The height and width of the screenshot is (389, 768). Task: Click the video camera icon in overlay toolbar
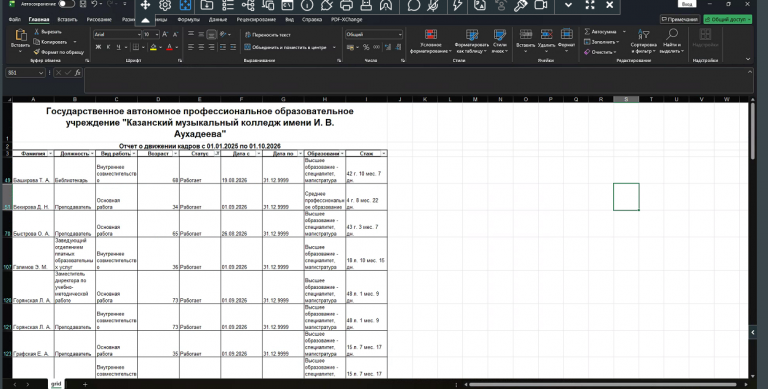(x=540, y=5)
